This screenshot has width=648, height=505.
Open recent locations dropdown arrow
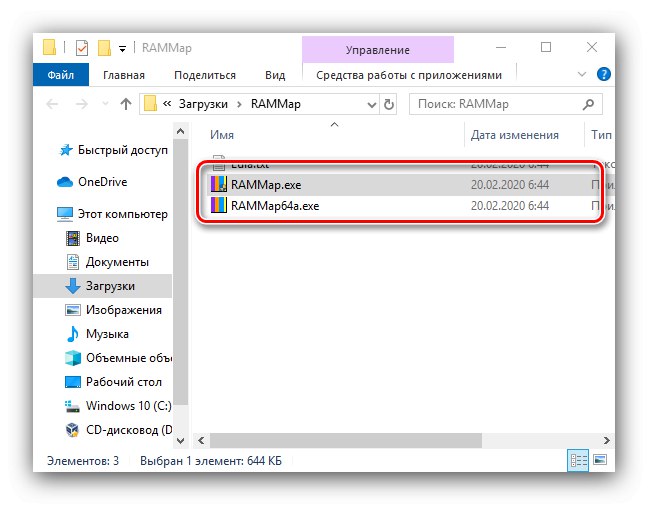105,104
